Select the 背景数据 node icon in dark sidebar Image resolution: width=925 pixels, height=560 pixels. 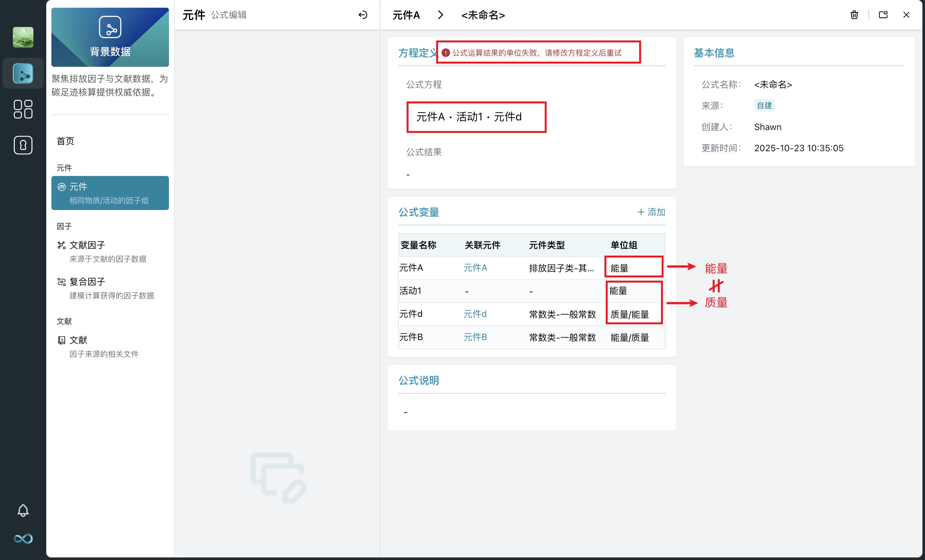pyautogui.click(x=22, y=74)
